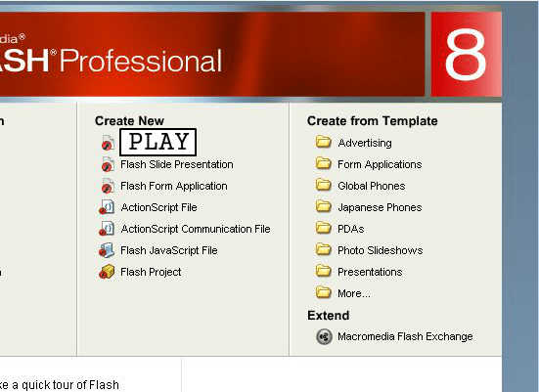Click the More... folder icon
Screen dimensions: 539x392
point(324,292)
